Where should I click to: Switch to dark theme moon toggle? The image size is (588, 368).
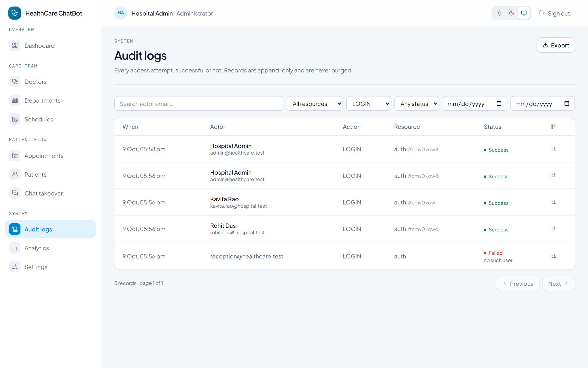(512, 13)
